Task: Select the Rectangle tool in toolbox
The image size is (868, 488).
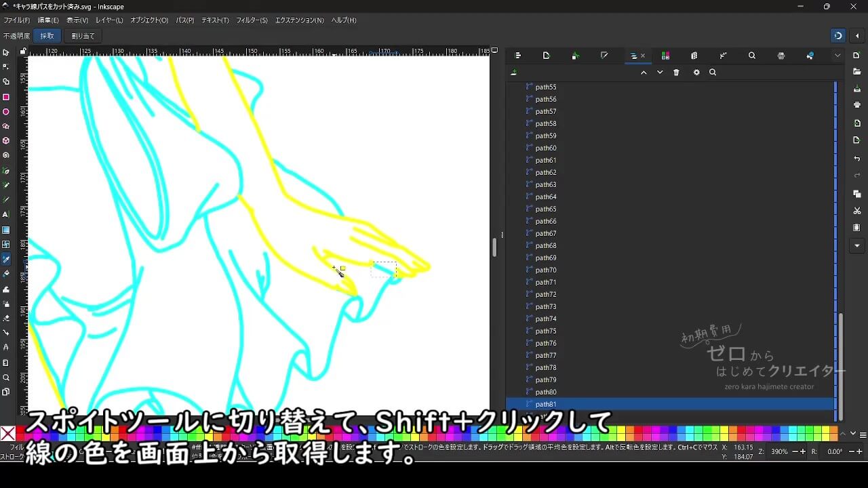Action: 6,97
